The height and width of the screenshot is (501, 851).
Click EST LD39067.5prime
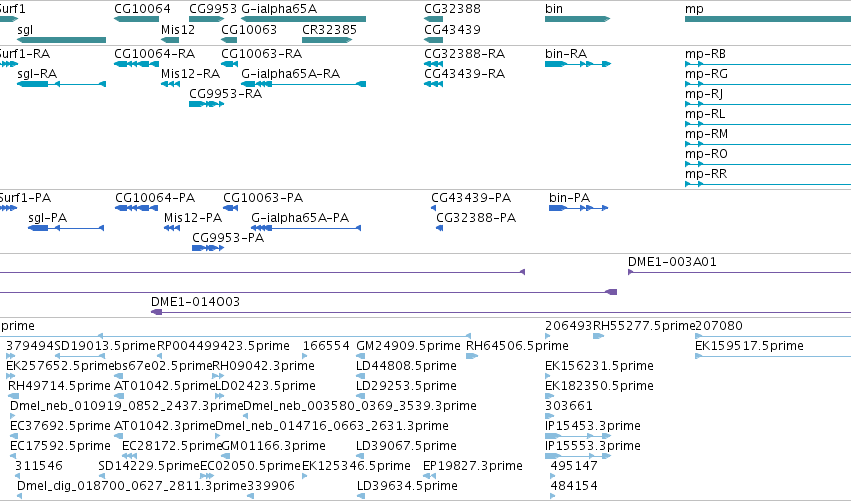[406, 446]
